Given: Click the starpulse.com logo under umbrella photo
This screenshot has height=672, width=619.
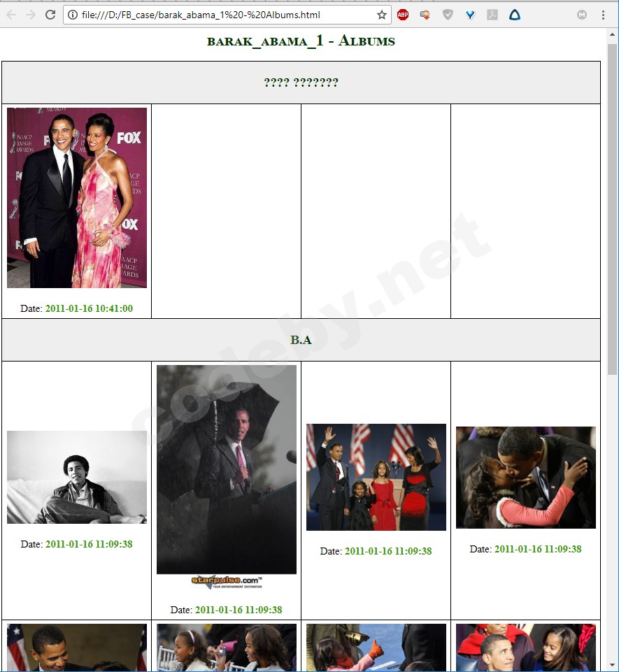Looking at the screenshot, I should 227,582.
